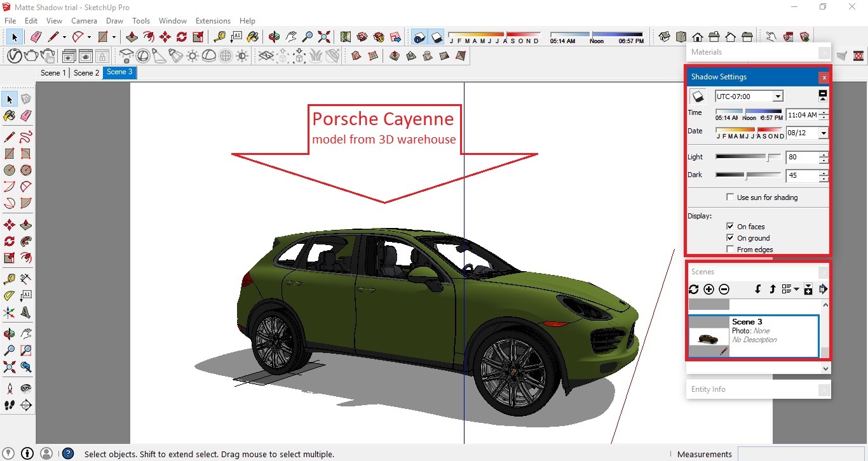This screenshot has width=868, height=461.
Task: Close the Shadow Settings panel
Action: point(824,77)
